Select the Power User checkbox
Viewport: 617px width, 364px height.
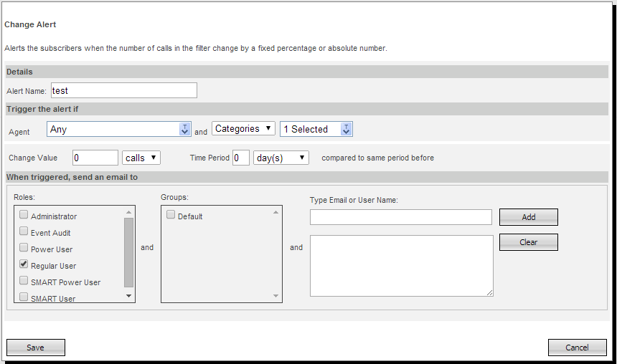(24, 248)
